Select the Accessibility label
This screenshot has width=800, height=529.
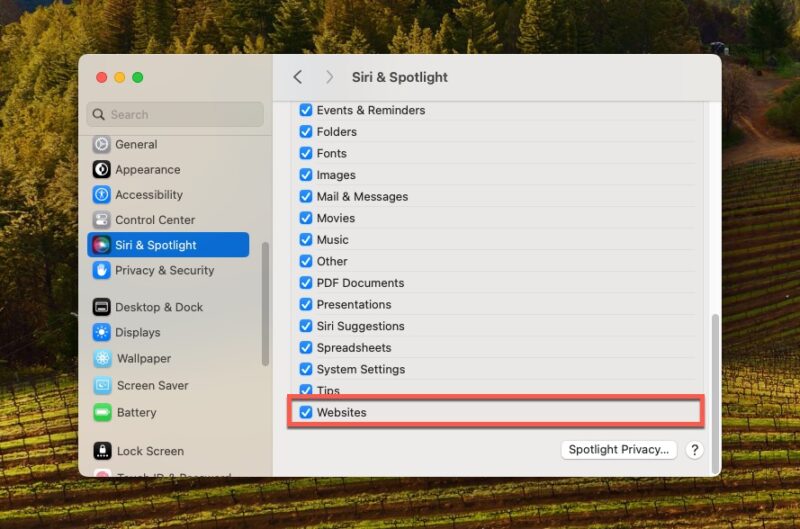click(149, 194)
